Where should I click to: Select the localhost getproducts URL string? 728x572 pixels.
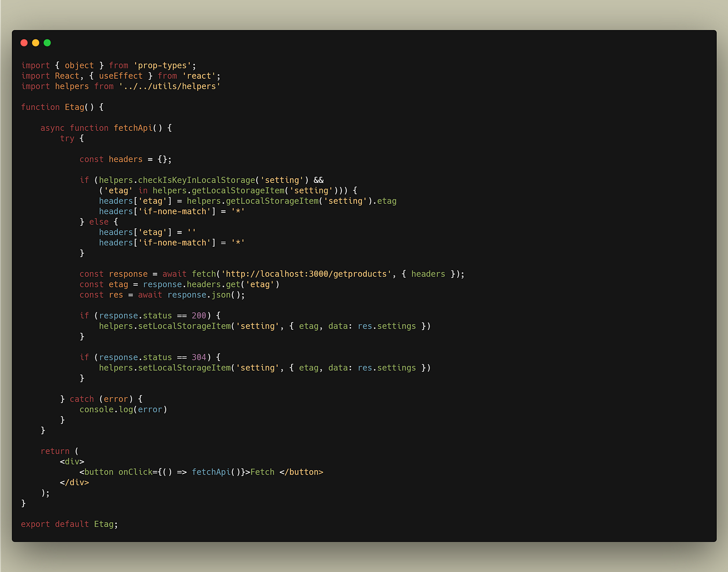tap(306, 273)
